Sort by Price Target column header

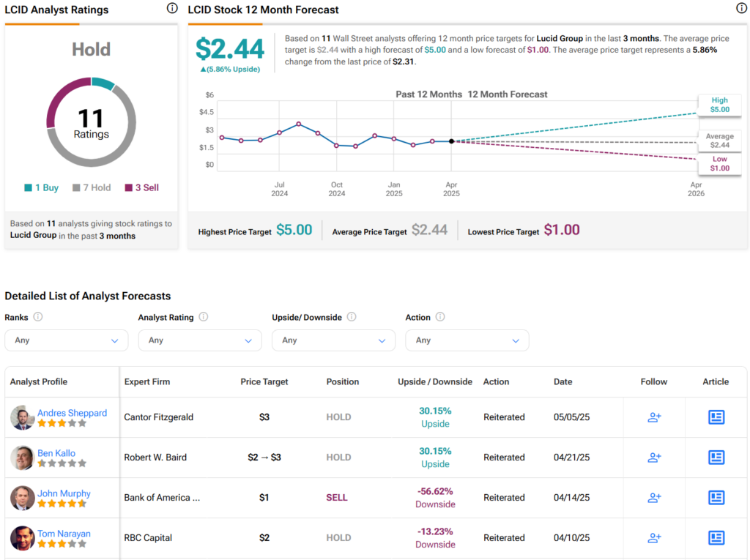pyautogui.click(x=264, y=381)
